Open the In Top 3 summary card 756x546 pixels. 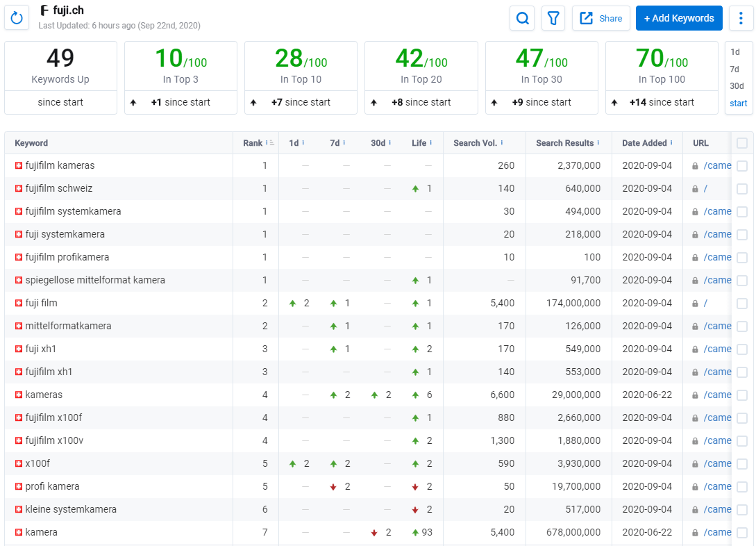(x=180, y=78)
